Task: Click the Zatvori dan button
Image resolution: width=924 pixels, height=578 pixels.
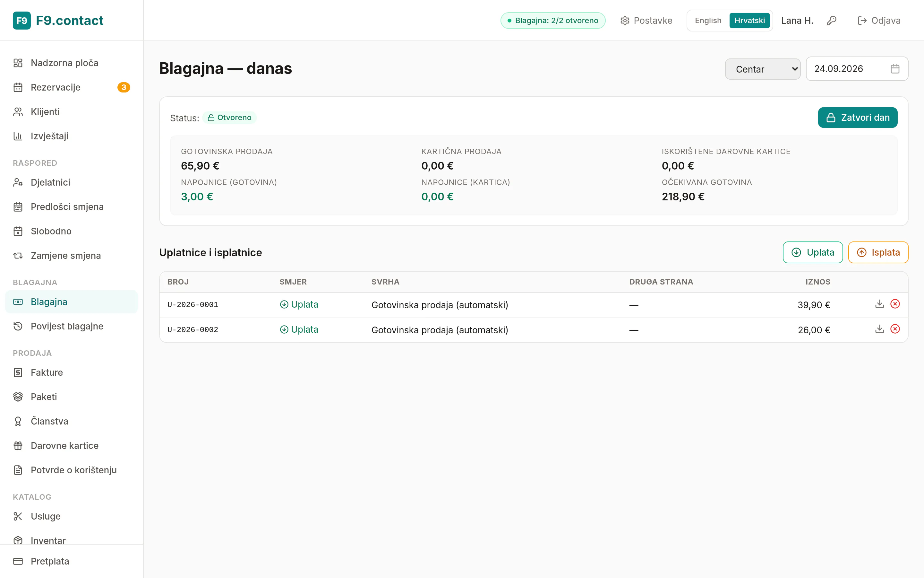Action: [858, 118]
